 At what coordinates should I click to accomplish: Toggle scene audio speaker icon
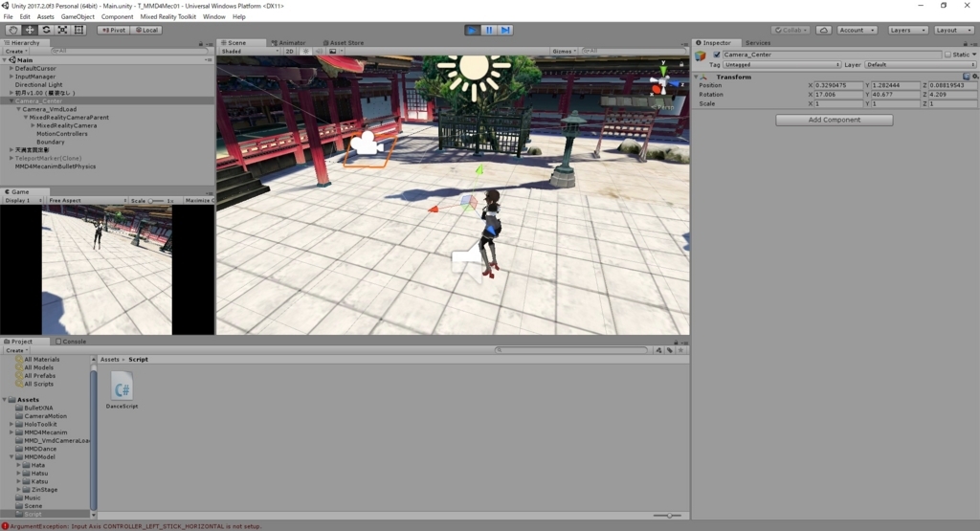coord(318,52)
